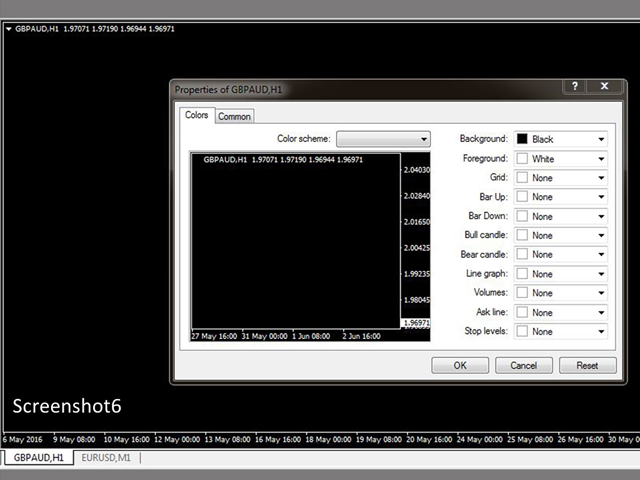640x480 pixels.
Task: Close the Properties of GBPAUD,H1 dialog
Action: (604, 88)
